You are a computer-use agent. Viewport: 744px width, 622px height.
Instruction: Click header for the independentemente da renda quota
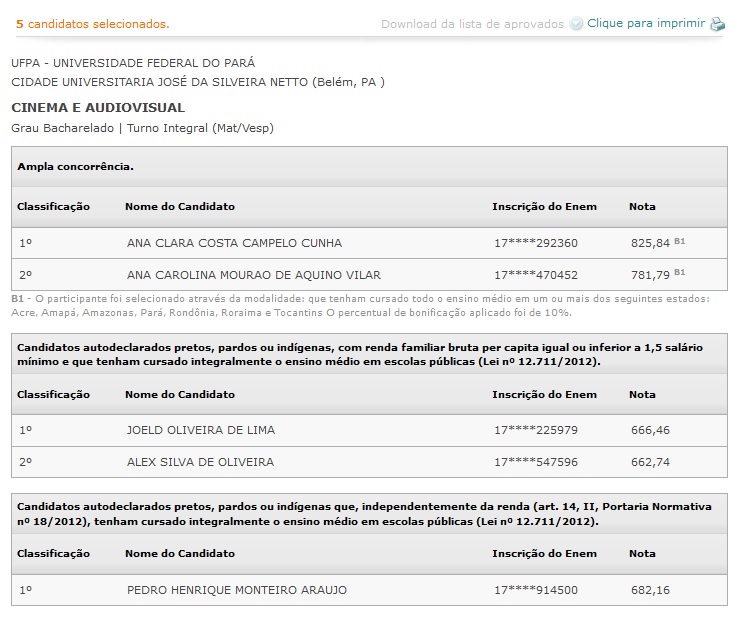(x=369, y=514)
